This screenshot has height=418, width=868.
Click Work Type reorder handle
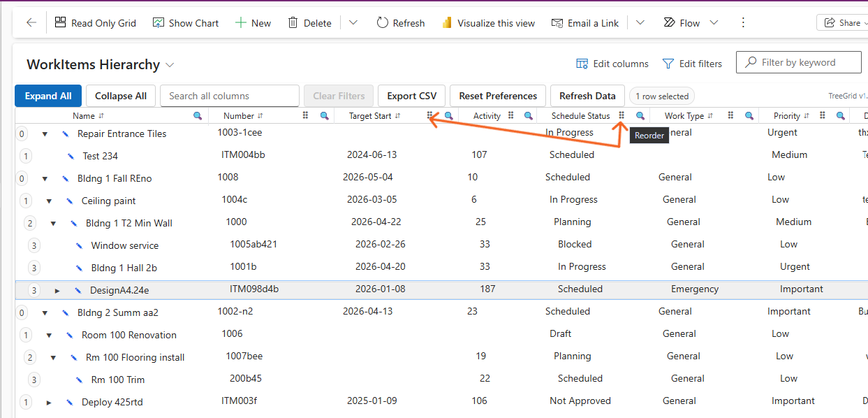[x=731, y=116]
